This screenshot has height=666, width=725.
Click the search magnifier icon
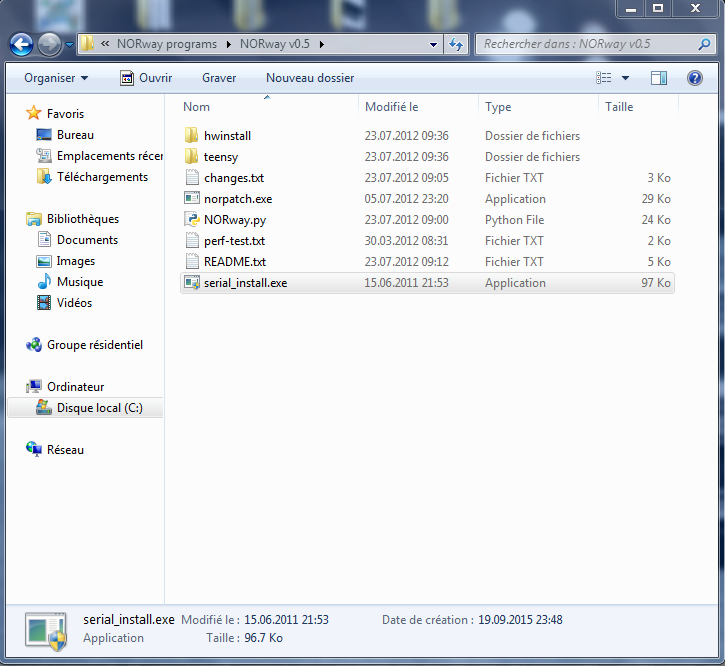coord(704,44)
